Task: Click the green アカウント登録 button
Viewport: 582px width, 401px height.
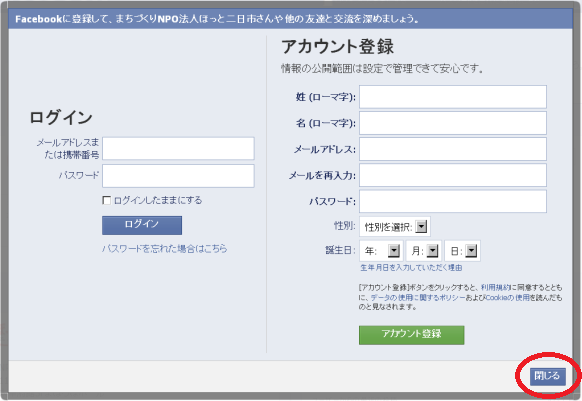Action: point(411,335)
